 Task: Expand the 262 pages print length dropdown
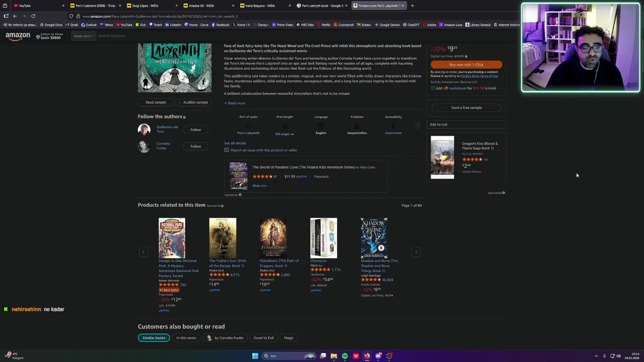pos(284,134)
